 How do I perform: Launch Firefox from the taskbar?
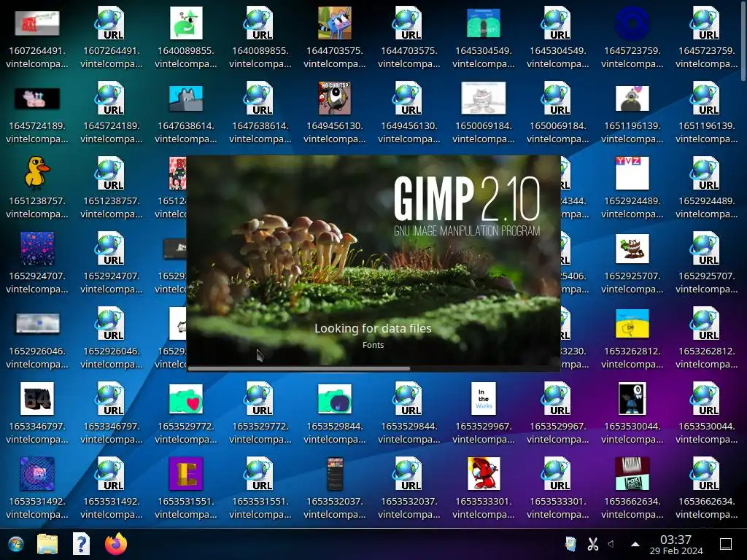pyautogui.click(x=116, y=544)
